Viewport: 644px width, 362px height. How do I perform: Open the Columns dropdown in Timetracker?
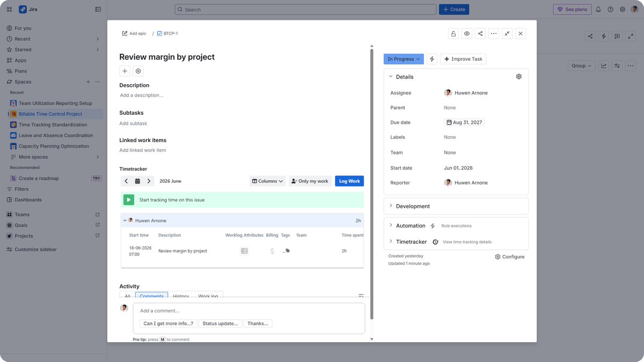[267, 181]
